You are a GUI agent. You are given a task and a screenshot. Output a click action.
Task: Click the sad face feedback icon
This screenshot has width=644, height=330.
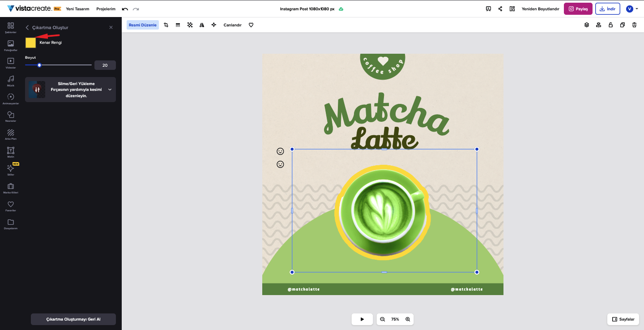(280, 164)
